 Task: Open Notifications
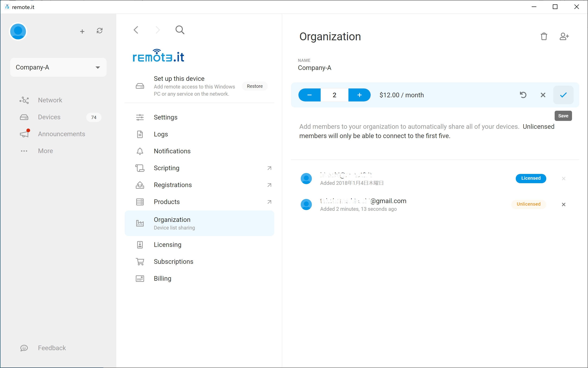click(x=199, y=151)
